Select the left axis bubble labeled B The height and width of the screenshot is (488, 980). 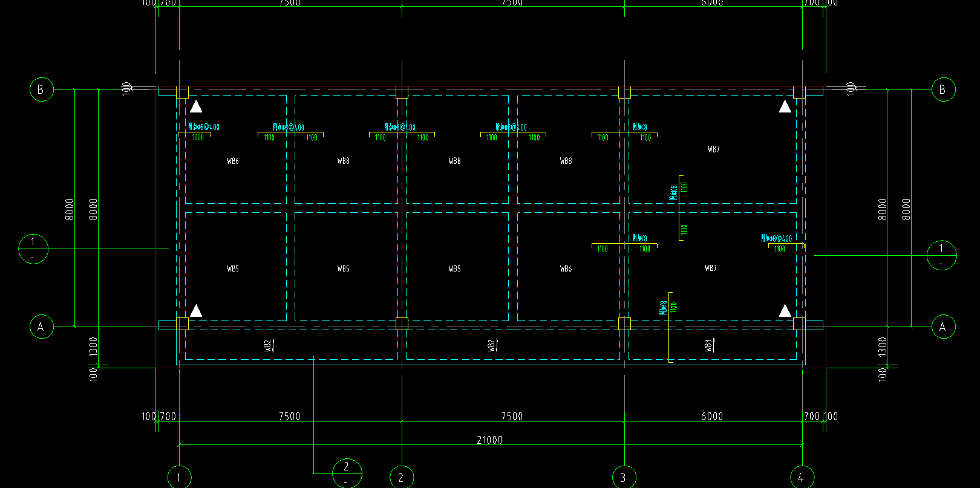[x=41, y=89]
